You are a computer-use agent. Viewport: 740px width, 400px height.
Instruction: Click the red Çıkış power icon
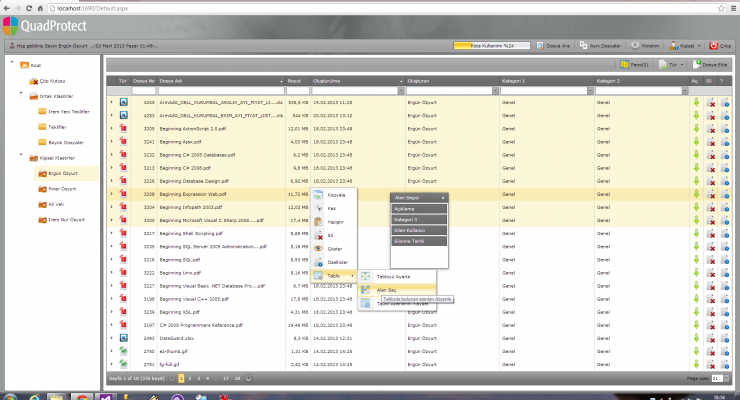714,45
